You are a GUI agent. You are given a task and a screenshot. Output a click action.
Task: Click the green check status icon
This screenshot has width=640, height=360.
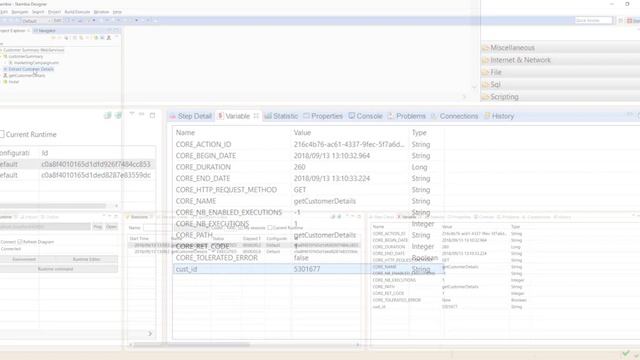[626, 353]
